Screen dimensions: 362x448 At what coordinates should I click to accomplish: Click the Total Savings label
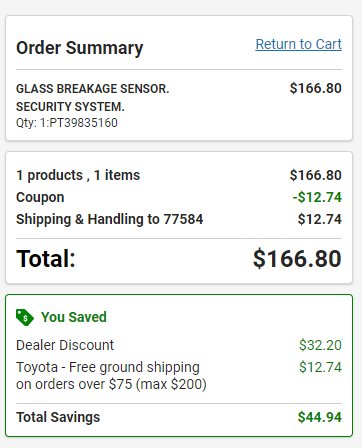tap(58, 417)
